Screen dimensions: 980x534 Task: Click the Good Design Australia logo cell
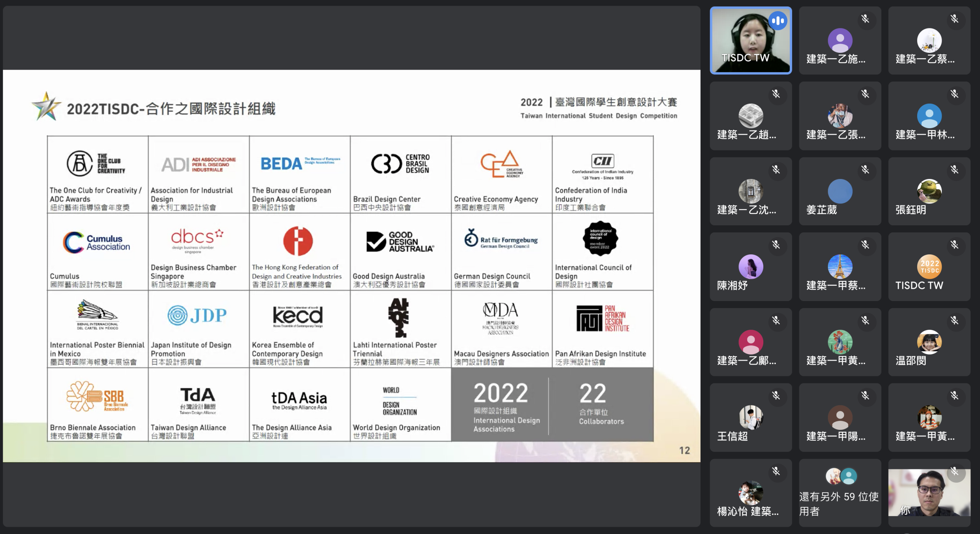pyautogui.click(x=400, y=242)
